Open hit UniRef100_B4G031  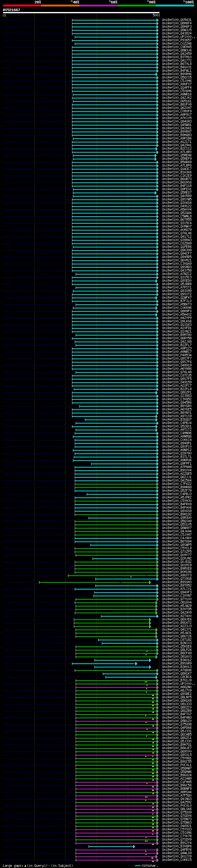point(176,67)
